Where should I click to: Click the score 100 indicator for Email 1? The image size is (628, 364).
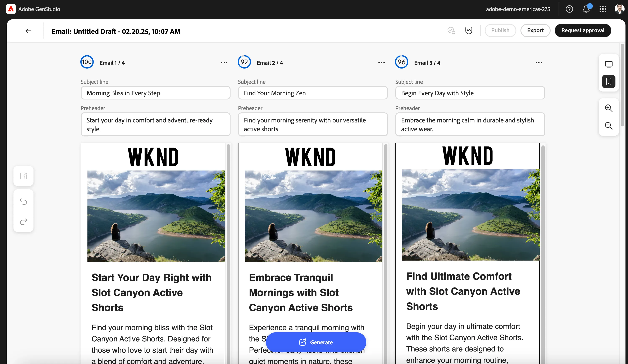[x=87, y=62]
